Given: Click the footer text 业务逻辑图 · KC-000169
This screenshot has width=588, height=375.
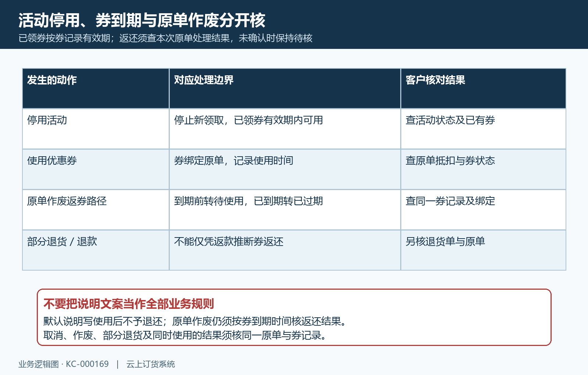Looking at the screenshot, I should pyautogui.click(x=64, y=364).
